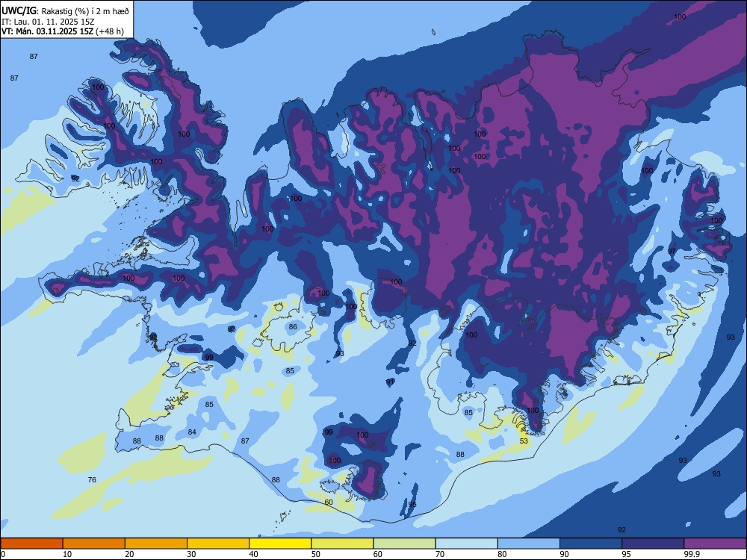Viewport: 747px width, 560px height.
Task: Click the '84' humidity value on the map
Action: click(x=192, y=432)
